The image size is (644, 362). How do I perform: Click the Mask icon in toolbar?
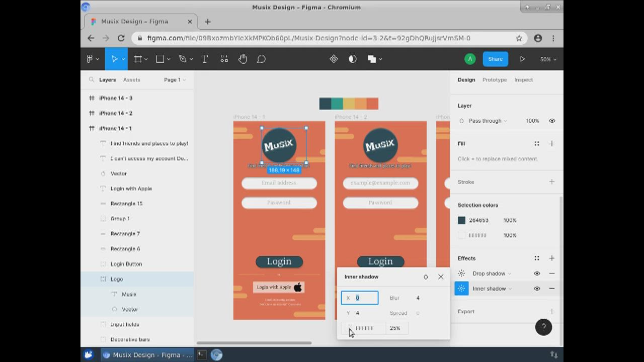click(x=352, y=59)
